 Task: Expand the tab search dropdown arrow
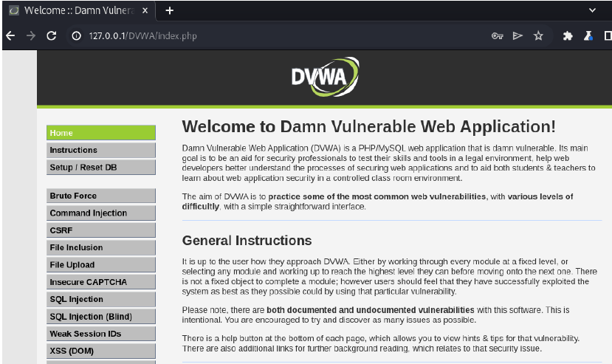(592, 11)
